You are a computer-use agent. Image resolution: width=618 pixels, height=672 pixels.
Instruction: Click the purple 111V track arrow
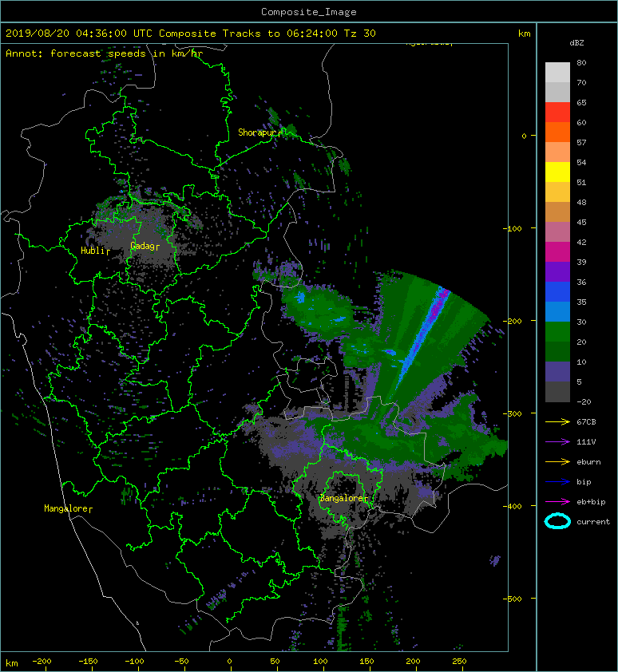tap(557, 442)
